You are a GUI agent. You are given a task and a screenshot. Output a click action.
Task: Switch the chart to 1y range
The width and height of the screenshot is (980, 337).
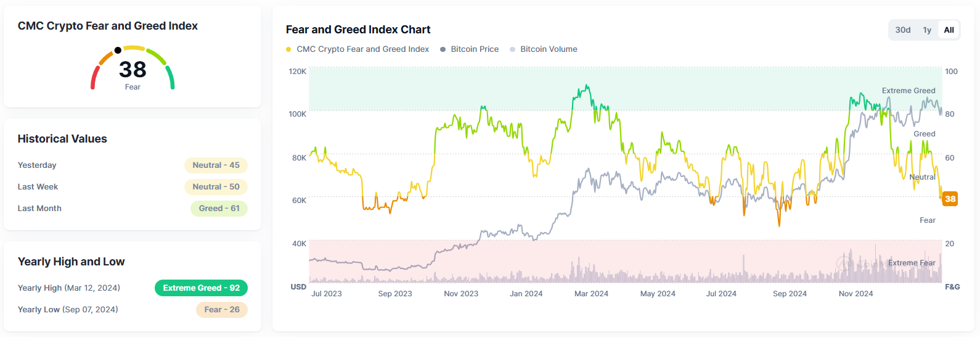(926, 30)
